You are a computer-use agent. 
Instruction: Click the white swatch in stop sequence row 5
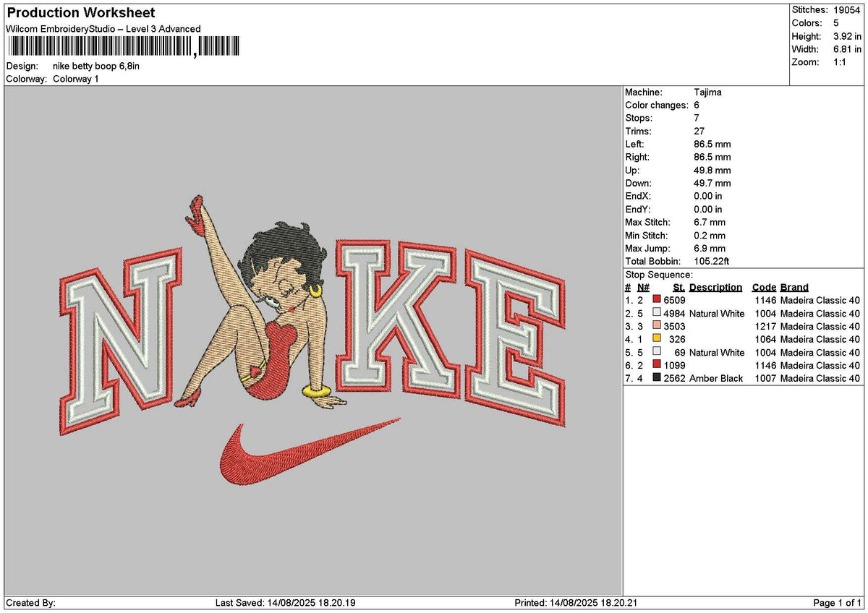pyautogui.click(x=657, y=352)
